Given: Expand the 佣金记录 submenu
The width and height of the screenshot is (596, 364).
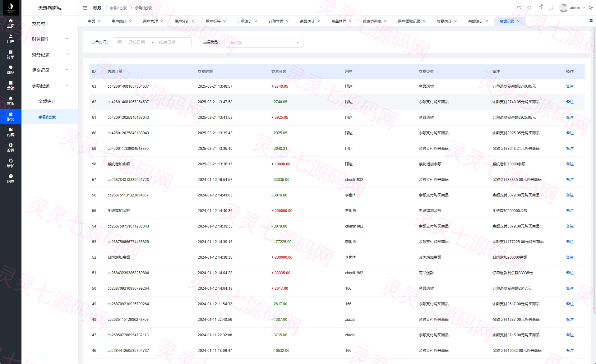Looking at the screenshot, I should (x=50, y=70).
